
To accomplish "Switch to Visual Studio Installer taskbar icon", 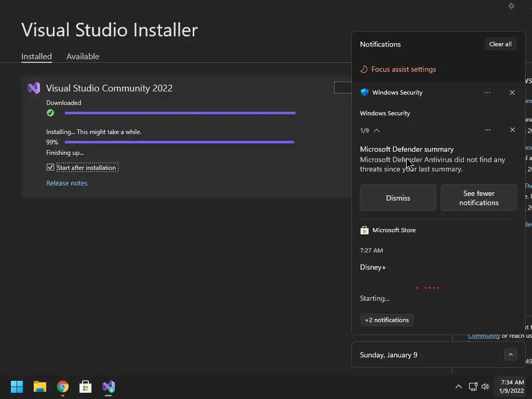I will tap(108, 387).
